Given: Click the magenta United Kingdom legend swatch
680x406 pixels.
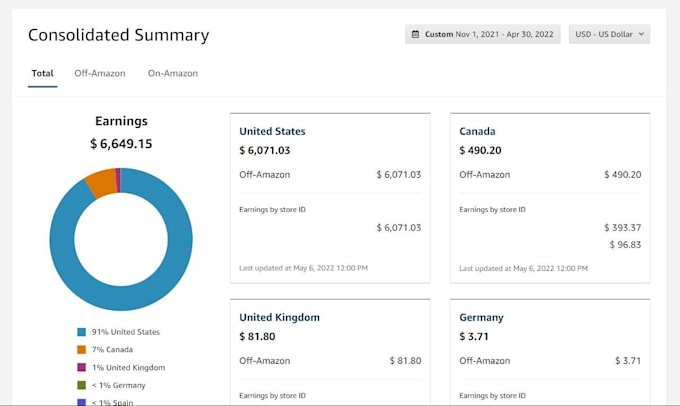Looking at the screenshot, I should tap(82, 367).
